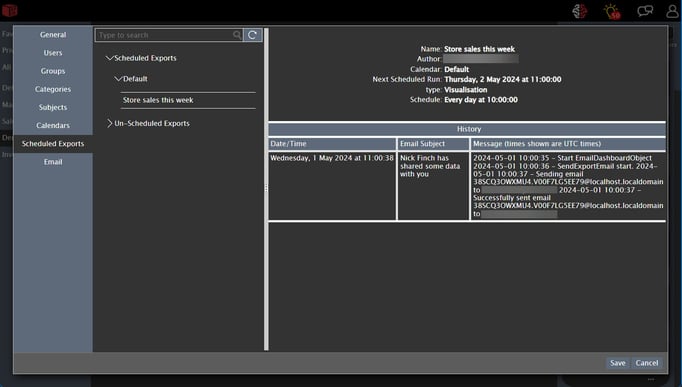This screenshot has width=682, height=387.
Task: Click the search magnifier icon
Action: pyautogui.click(x=237, y=35)
